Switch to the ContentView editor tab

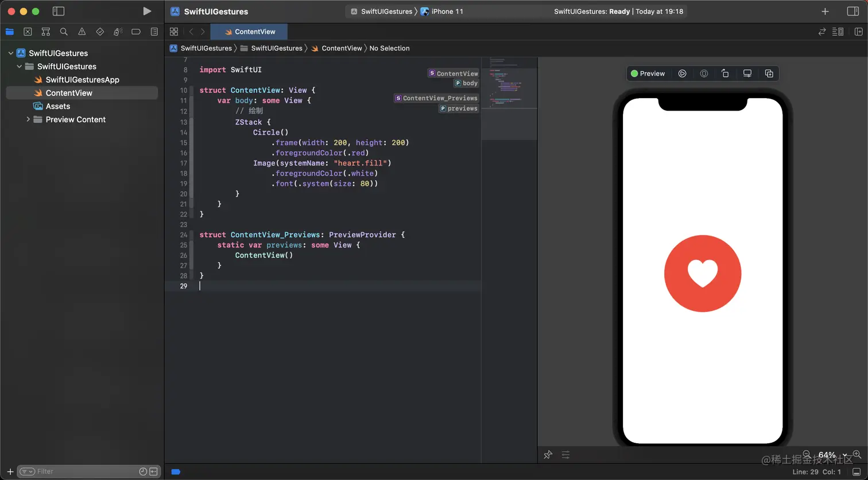pos(249,32)
